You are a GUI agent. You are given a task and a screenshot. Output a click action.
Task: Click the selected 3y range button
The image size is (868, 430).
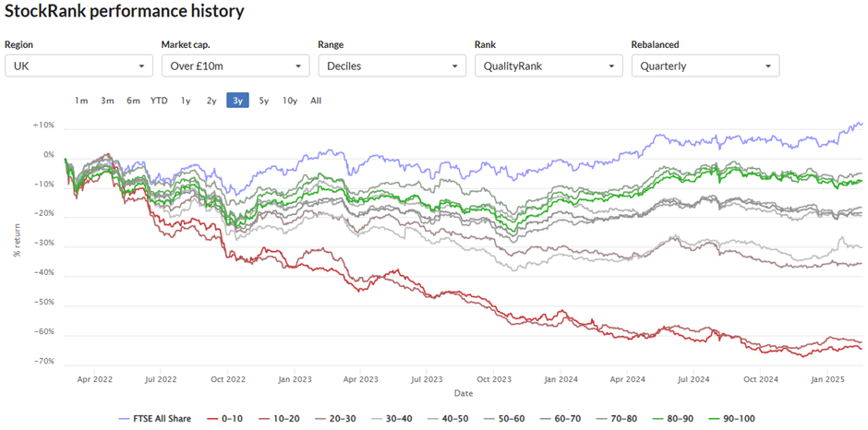(x=237, y=101)
